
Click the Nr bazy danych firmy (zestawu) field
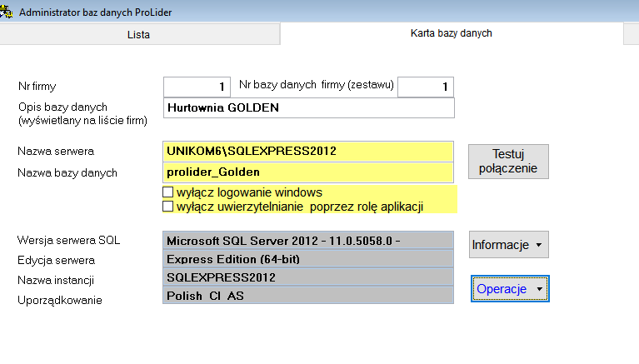(426, 87)
